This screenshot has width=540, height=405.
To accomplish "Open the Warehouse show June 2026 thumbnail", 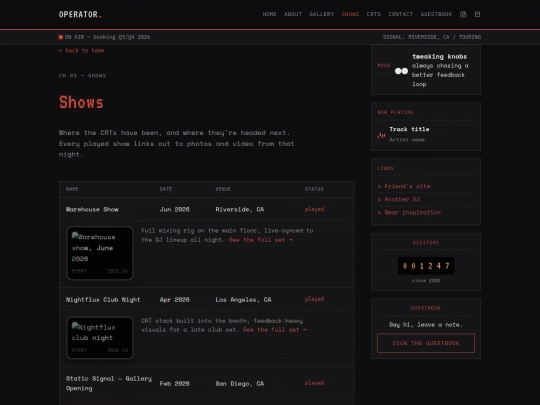I will click(x=100, y=253).
